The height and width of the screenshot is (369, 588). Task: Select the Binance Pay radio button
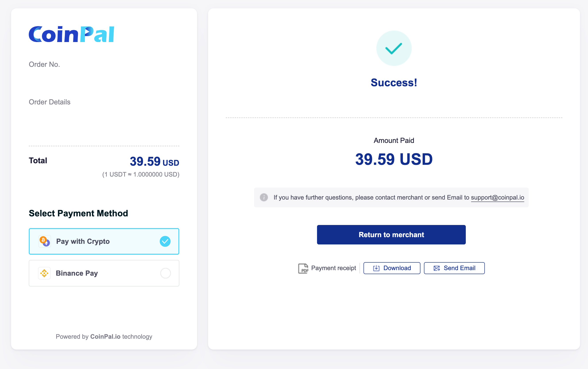(165, 273)
